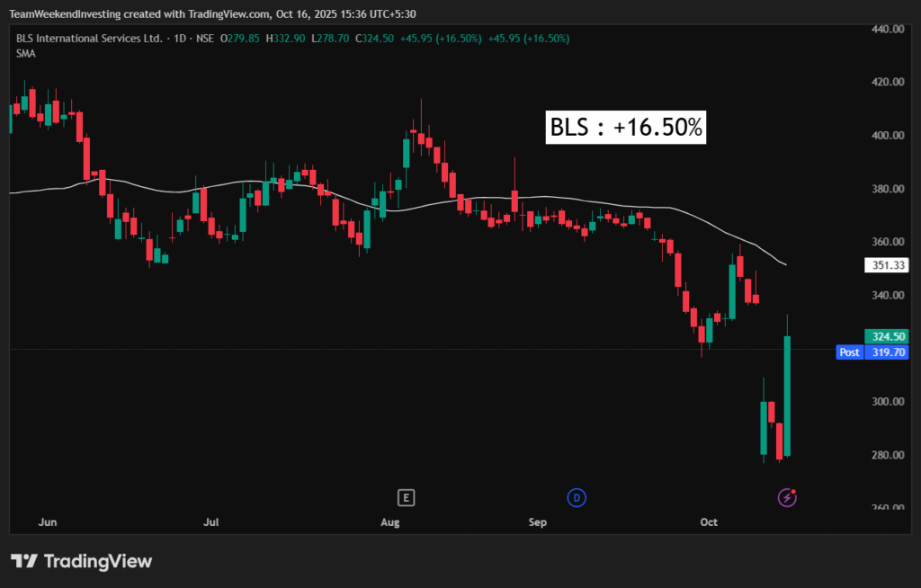Click the 400.00 label on price axis
The image size is (921, 588).
[x=886, y=136]
